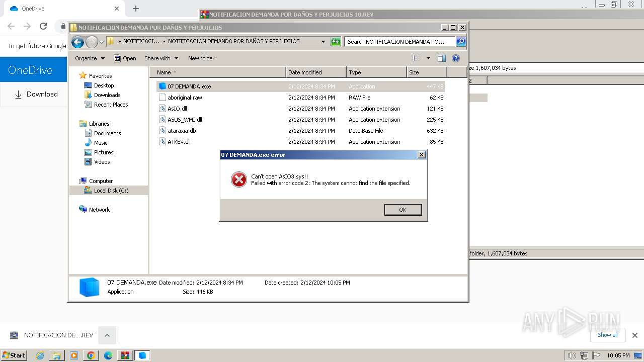644x362 pixels.
Task: Expand the address bar history dropdown
Action: coord(323,42)
